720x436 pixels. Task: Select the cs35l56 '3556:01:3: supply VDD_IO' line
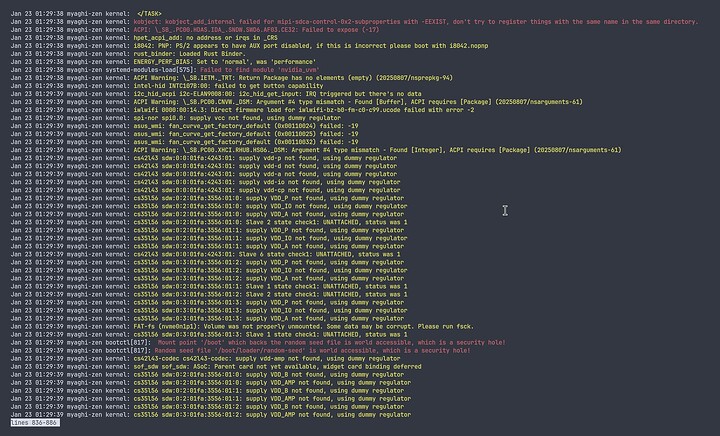209,311
